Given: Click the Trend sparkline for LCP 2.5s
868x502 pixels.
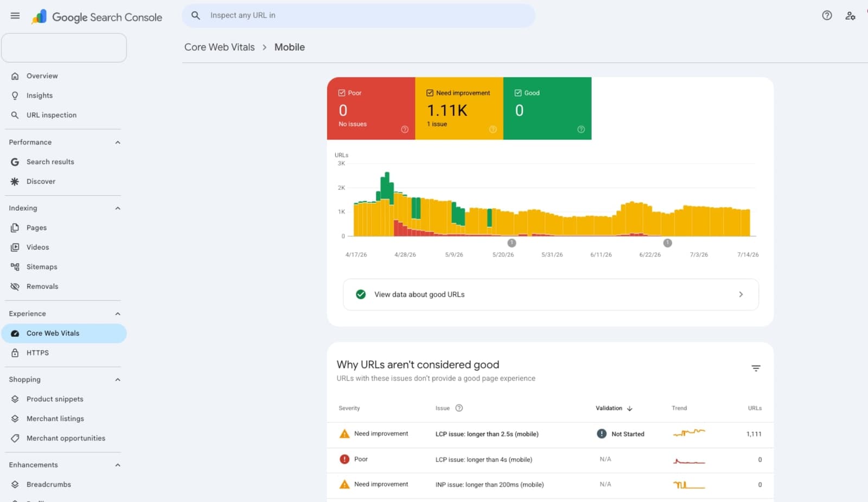Looking at the screenshot, I should tap(689, 433).
